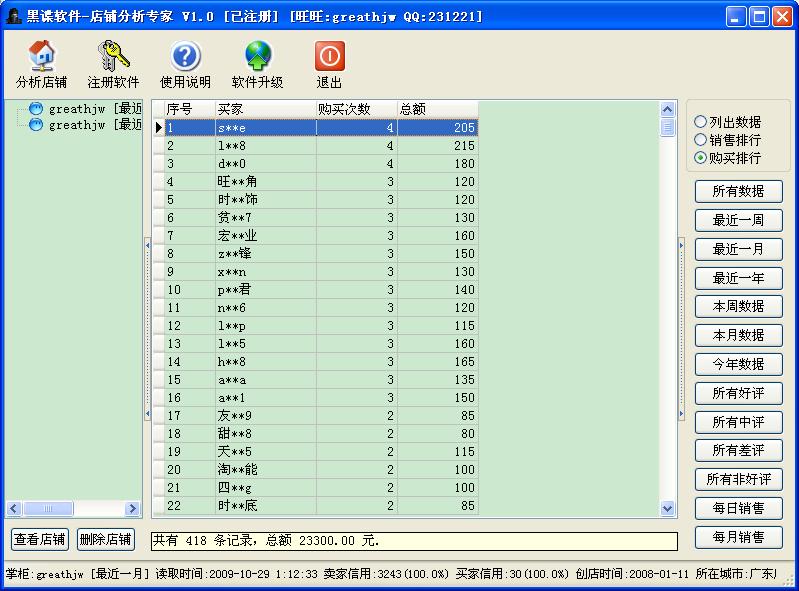Click the total cell 215 in row 2
This screenshot has height=591, width=799.
click(438, 146)
